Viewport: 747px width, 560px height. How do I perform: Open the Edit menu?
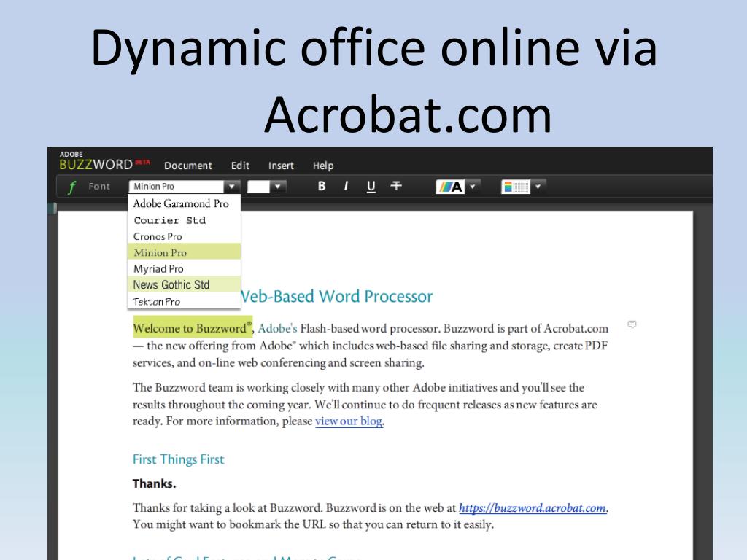240,166
